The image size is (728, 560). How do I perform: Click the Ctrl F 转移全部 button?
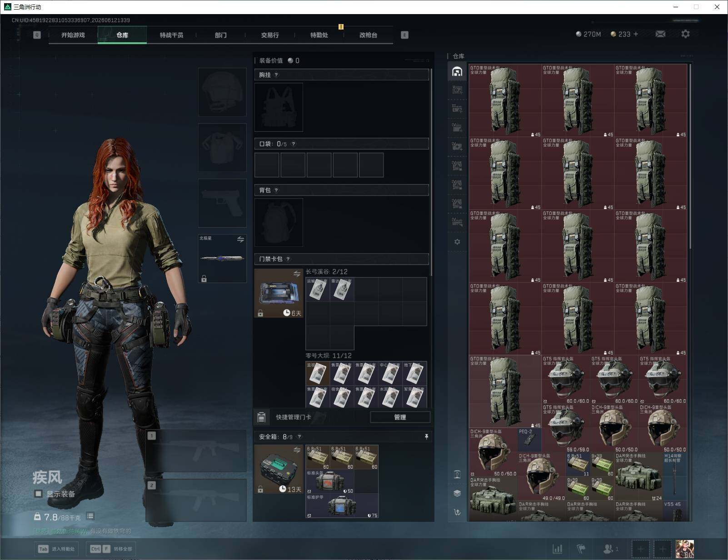coord(111,549)
